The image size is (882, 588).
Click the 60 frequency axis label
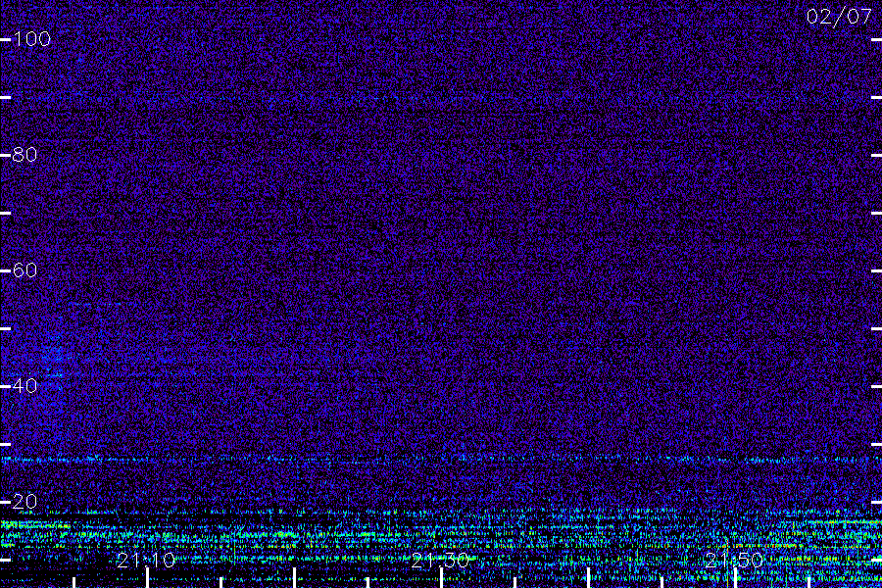click(24, 270)
